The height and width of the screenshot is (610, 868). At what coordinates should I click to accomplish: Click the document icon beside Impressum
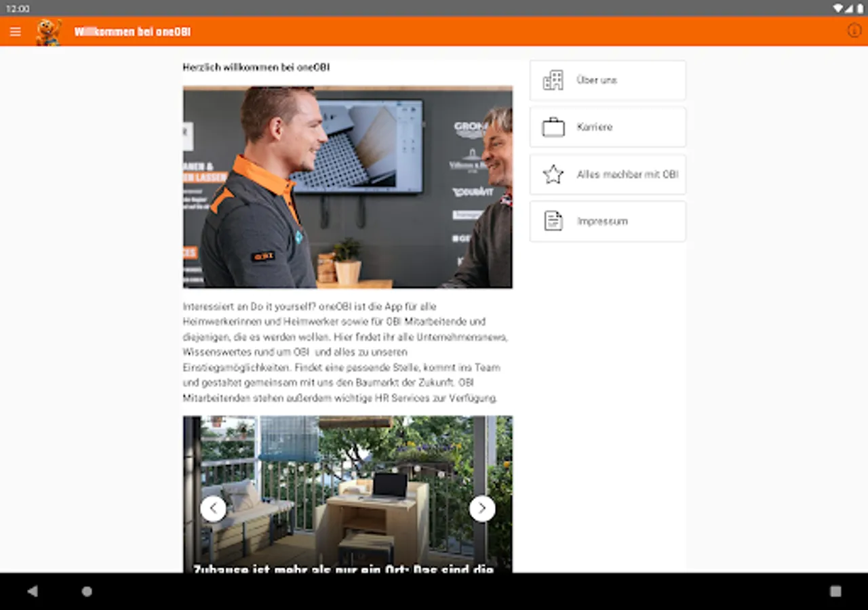click(553, 221)
